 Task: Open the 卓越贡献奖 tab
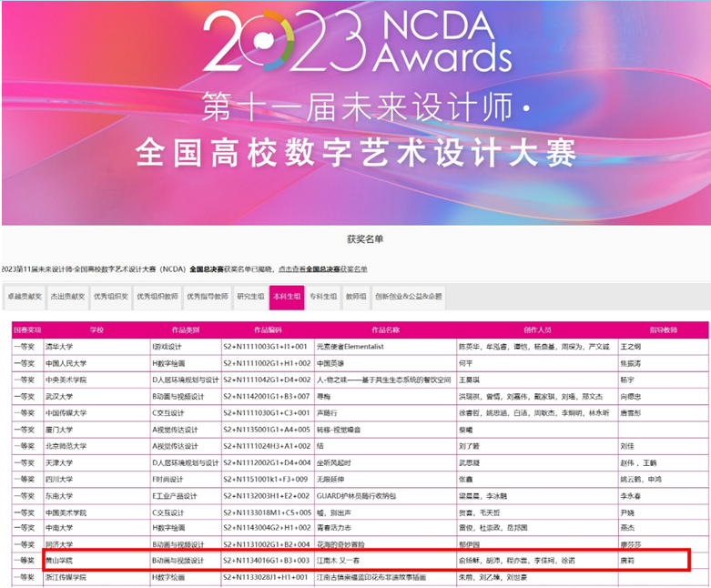click(25, 297)
